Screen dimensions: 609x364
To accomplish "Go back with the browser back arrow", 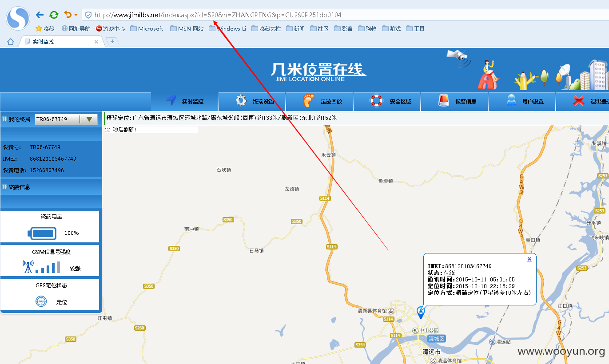I will click(40, 15).
